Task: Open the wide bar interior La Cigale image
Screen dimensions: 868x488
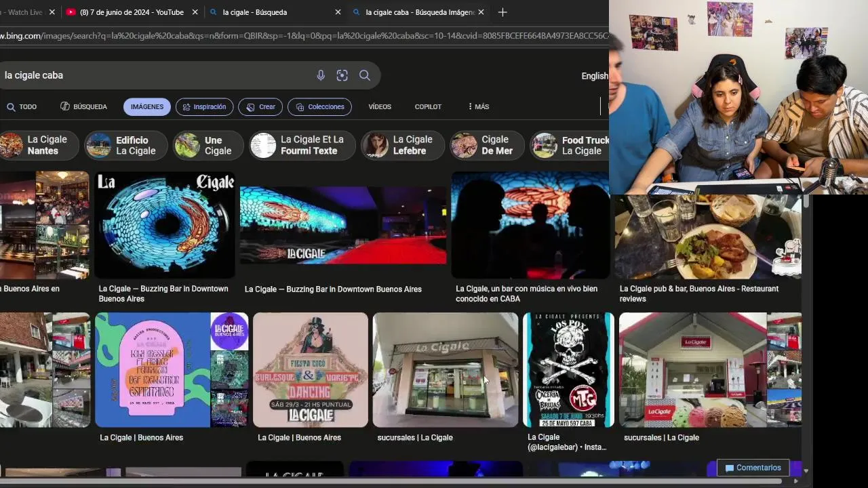Action: click(x=343, y=225)
